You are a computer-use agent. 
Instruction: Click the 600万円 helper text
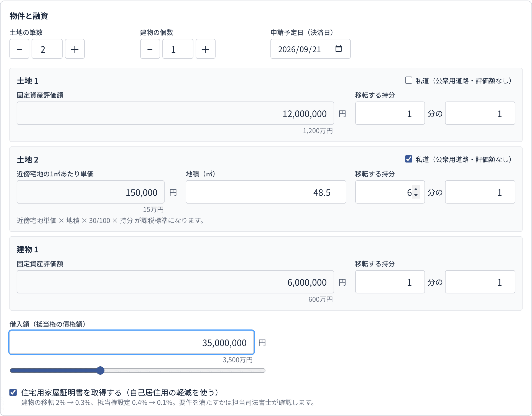click(321, 300)
